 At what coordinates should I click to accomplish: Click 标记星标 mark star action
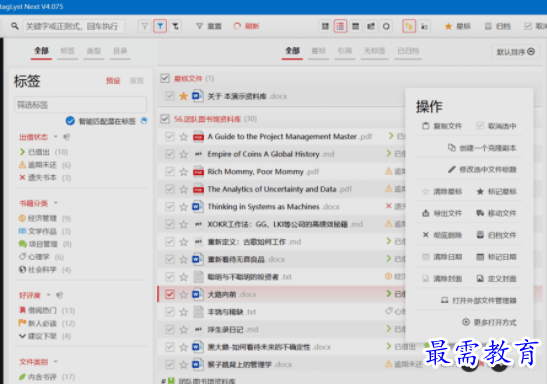496,191
